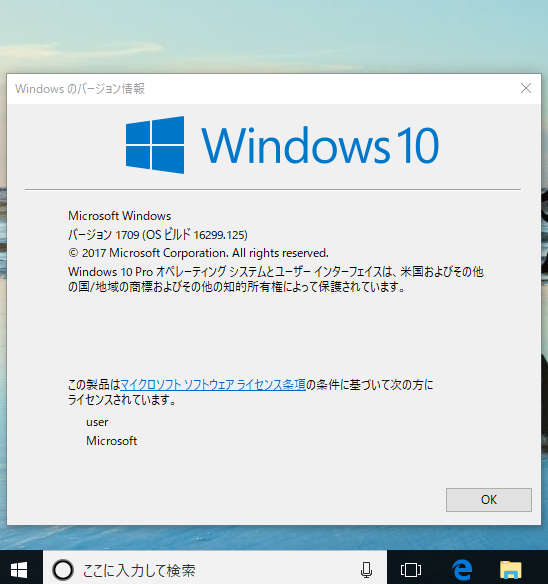This screenshot has height=584, width=548.
Task: Open the Windows Start menu
Action: 19,569
